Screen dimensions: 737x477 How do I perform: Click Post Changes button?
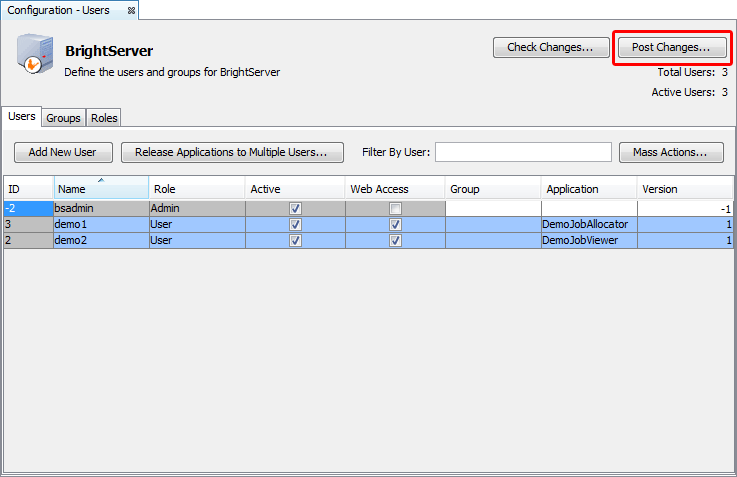[x=670, y=47]
